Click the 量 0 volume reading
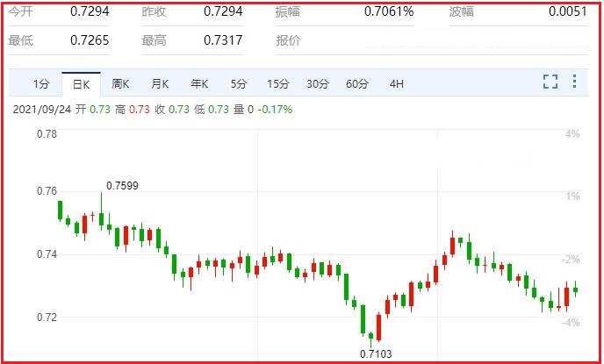The image size is (604, 364). click(x=243, y=110)
